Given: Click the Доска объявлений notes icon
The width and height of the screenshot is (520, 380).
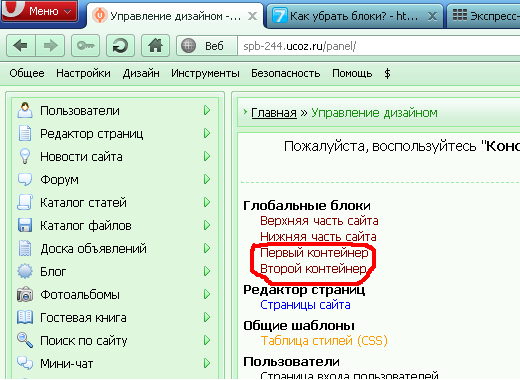Looking at the screenshot, I should coord(25,248).
